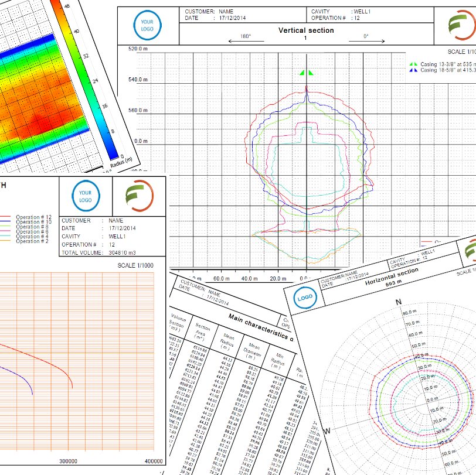This screenshot has height=475, width=476.
Task: Select the Operation # 8 legend label
Action: 32,227
